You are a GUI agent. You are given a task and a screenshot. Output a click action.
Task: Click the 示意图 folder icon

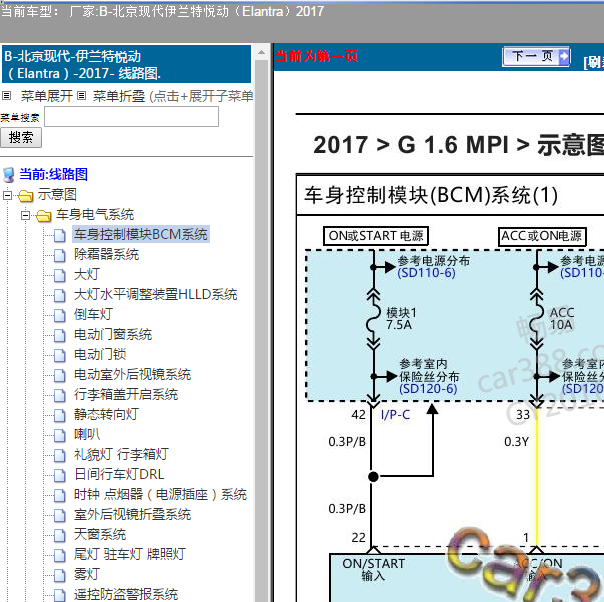[26, 195]
